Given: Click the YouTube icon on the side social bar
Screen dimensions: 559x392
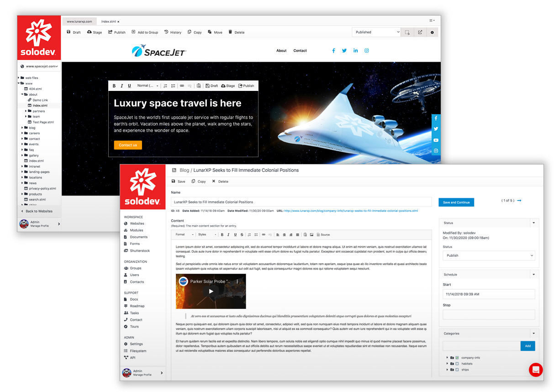Looking at the screenshot, I should coord(436,140).
